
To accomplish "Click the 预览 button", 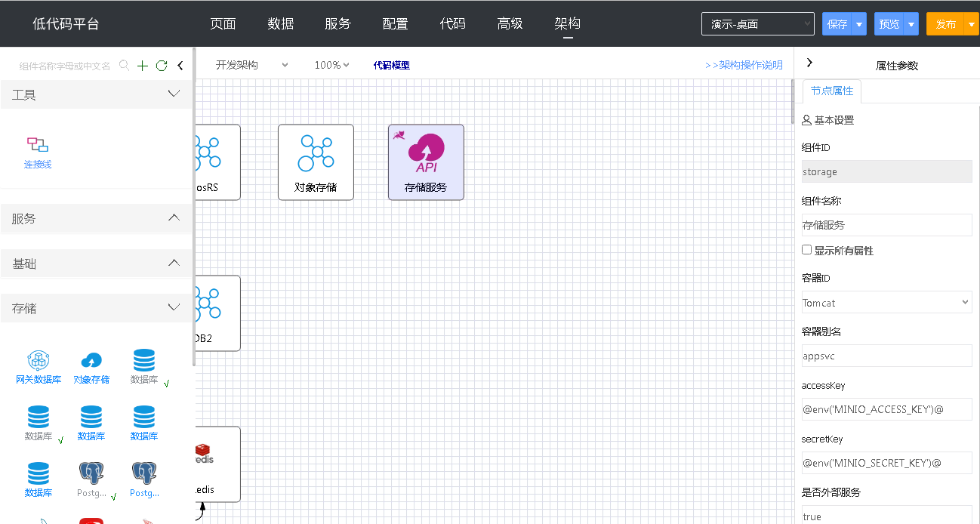I will (889, 24).
